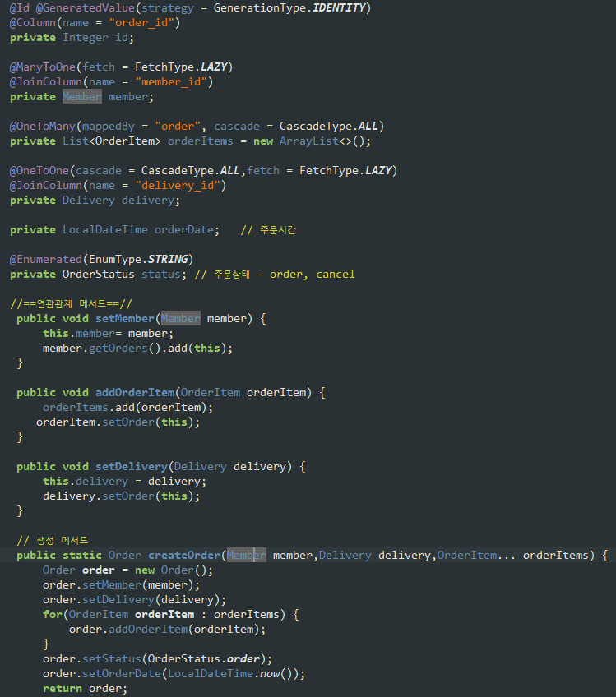This screenshot has height=697, width=616.
Task: Click 'order.setStatus(OrderStatus.order);' statement
Action: pos(157,658)
